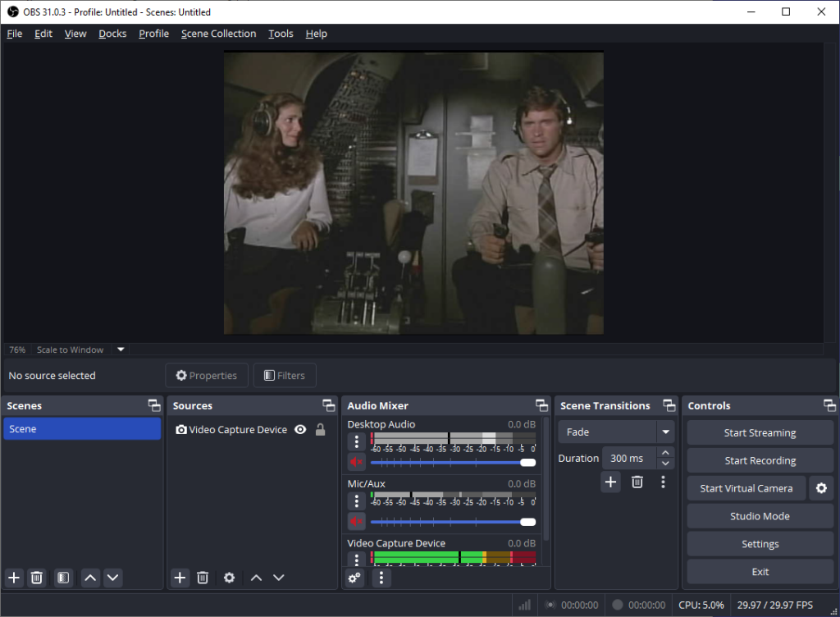This screenshot has height=617, width=840.
Task: Open the File menu
Action: pos(15,34)
